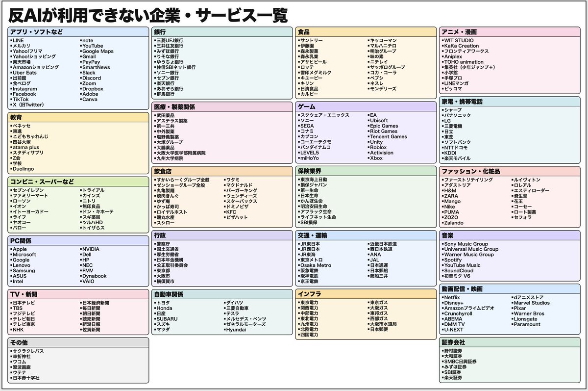The height and width of the screenshot is (391, 588).
Task: Click the "WIT STUDIO" entry
Action: pos(459,40)
